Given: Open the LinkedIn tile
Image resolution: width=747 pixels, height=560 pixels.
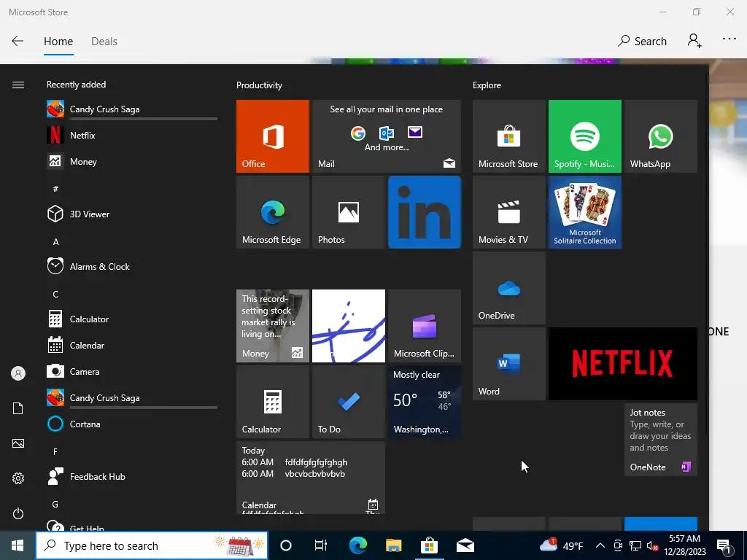Looking at the screenshot, I should point(425,212).
